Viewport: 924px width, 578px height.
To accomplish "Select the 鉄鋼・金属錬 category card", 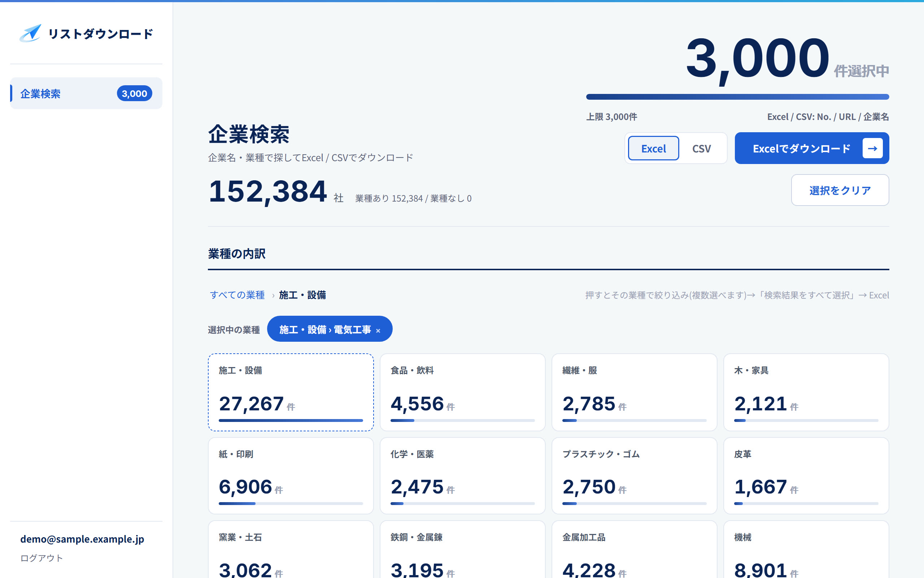I will click(462, 549).
